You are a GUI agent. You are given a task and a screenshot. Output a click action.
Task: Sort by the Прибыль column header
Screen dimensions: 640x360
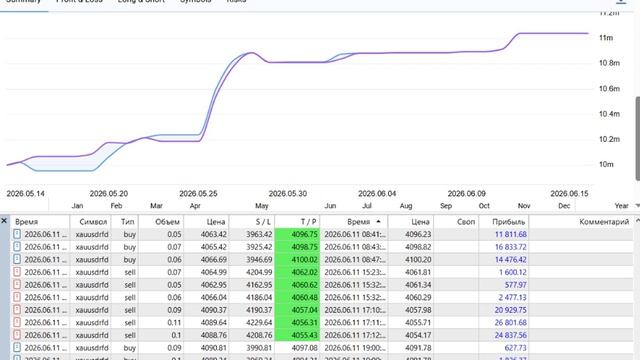[x=509, y=222]
